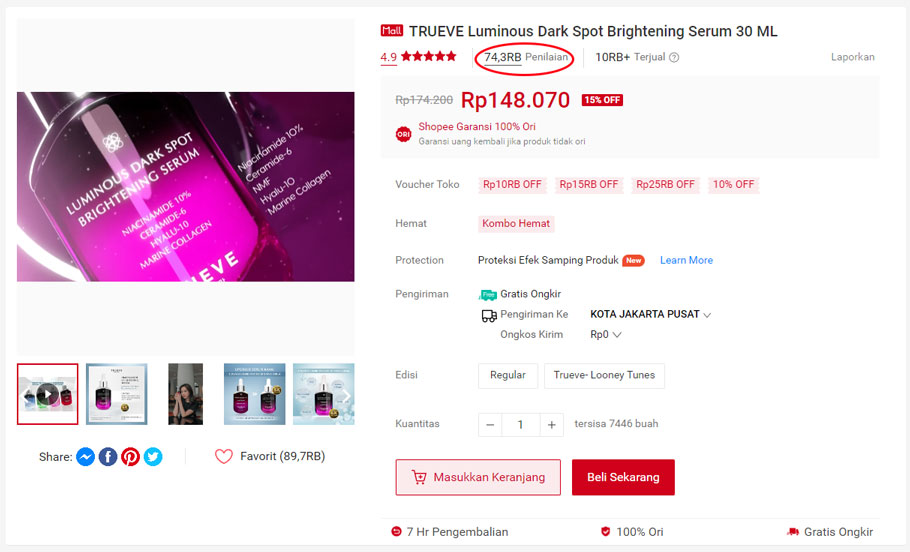The height and width of the screenshot is (552, 910).
Task: Share product on Facebook icon
Action: 108,457
